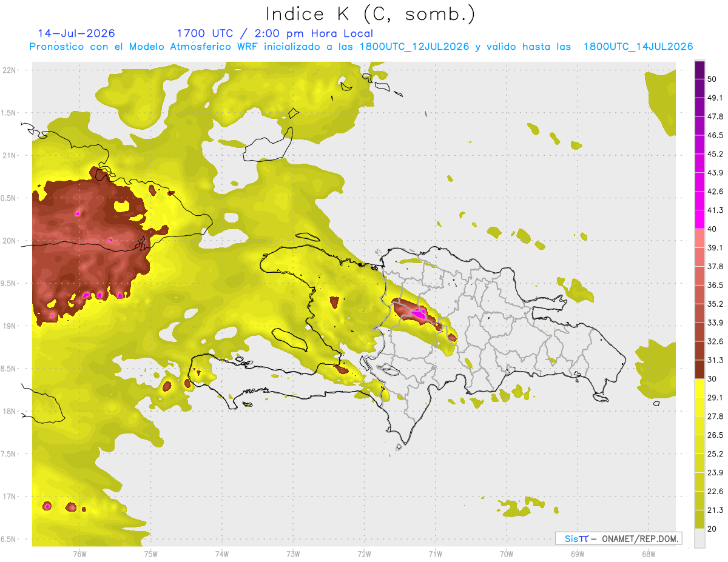Click the colorbar value '25.2'
Screen dimensions: 728x562
coord(715,453)
